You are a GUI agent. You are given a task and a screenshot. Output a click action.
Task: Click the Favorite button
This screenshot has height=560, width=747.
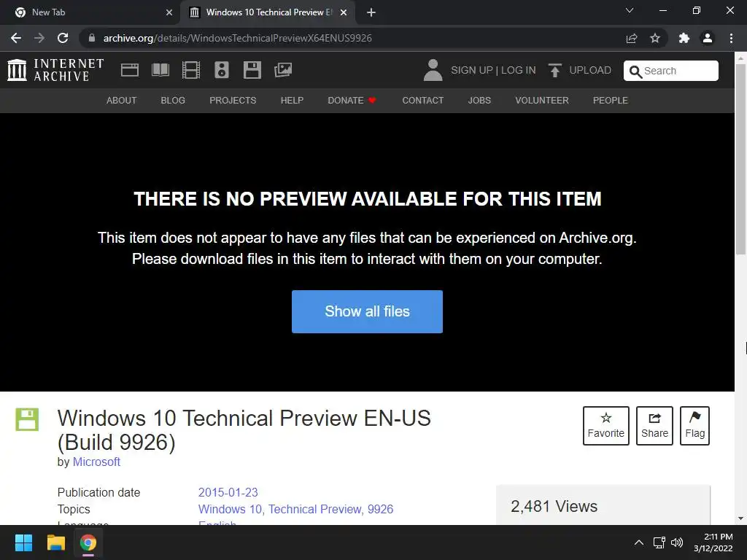point(606,426)
